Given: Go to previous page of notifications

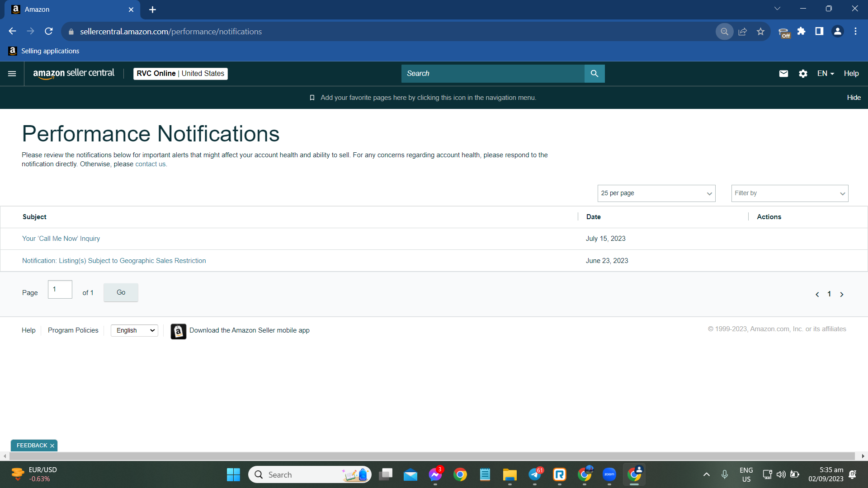Looking at the screenshot, I should (x=817, y=295).
